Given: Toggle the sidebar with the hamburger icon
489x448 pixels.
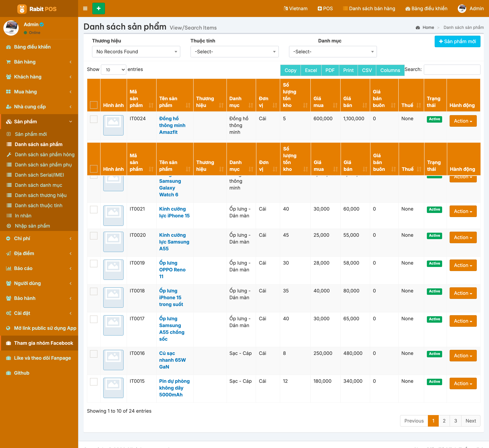Looking at the screenshot, I should pyautogui.click(x=85, y=8).
